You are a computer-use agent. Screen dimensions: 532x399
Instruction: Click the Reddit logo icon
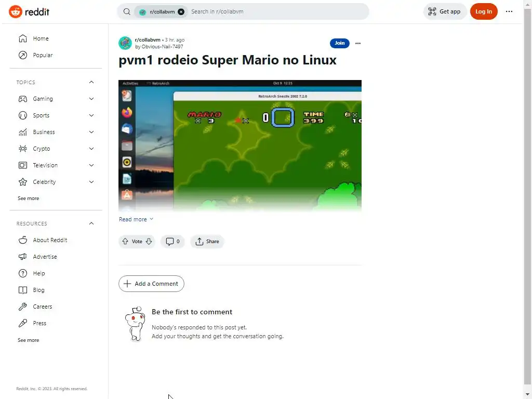click(15, 11)
